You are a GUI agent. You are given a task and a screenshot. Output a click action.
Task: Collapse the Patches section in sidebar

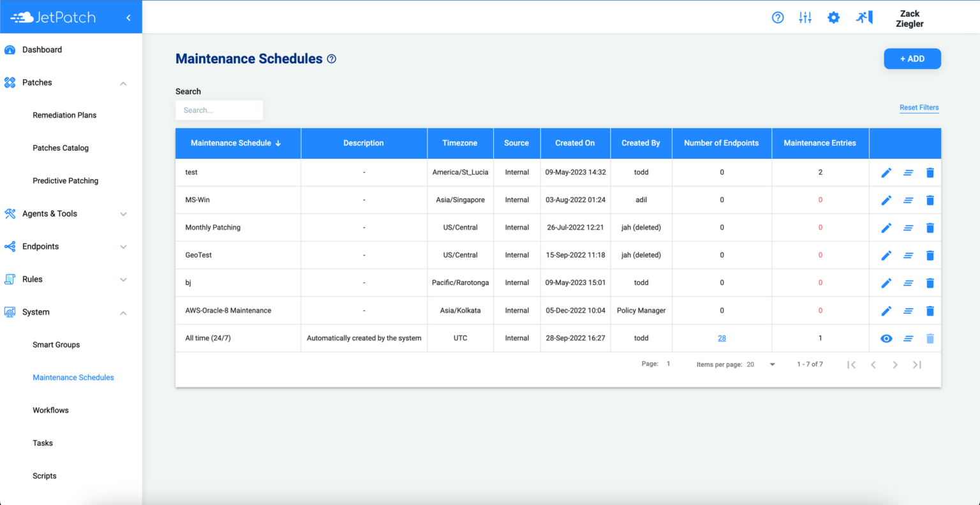pyautogui.click(x=123, y=82)
